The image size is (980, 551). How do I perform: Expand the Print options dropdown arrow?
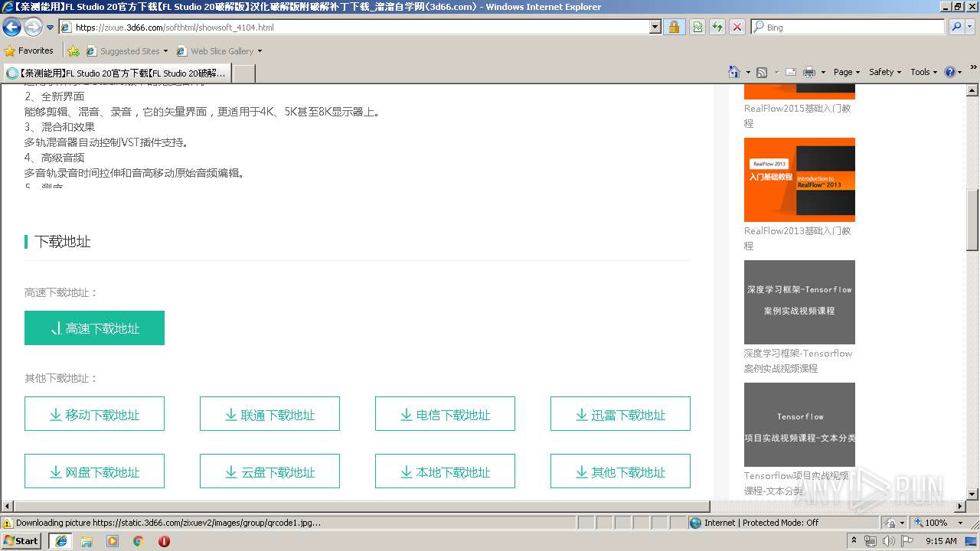[823, 72]
